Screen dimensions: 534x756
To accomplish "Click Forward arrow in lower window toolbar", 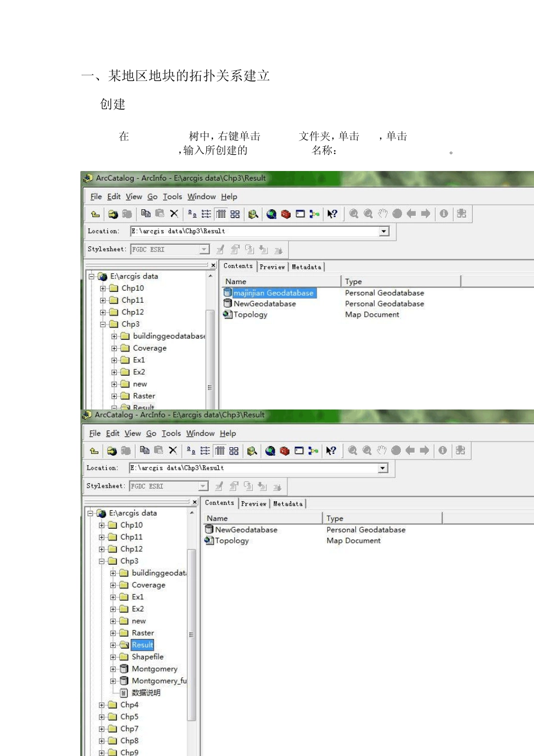I will click(424, 451).
